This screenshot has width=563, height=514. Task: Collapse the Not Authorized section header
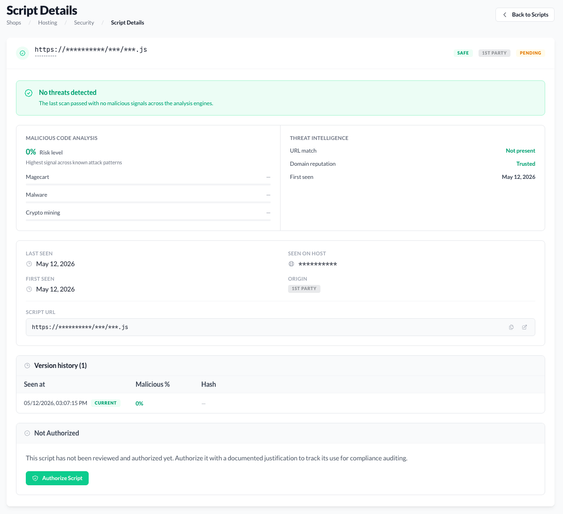click(x=280, y=433)
